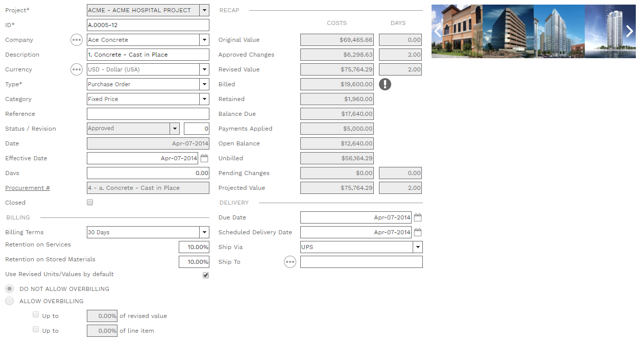Tick the Closed checkbox
Screen dimensions: 644x344
tap(90, 203)
